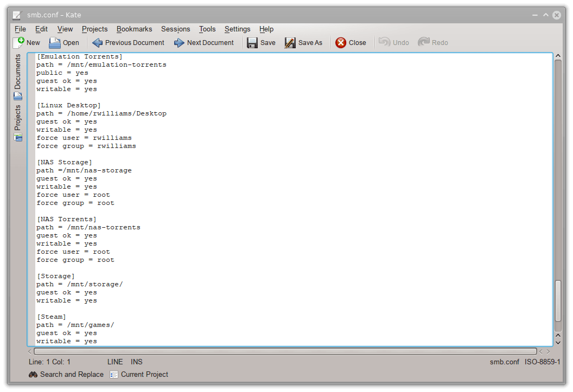Image resolution: width=573 pixels, height=392 pixels.
Task: Click the New document icon
Action: pos(19,42)
